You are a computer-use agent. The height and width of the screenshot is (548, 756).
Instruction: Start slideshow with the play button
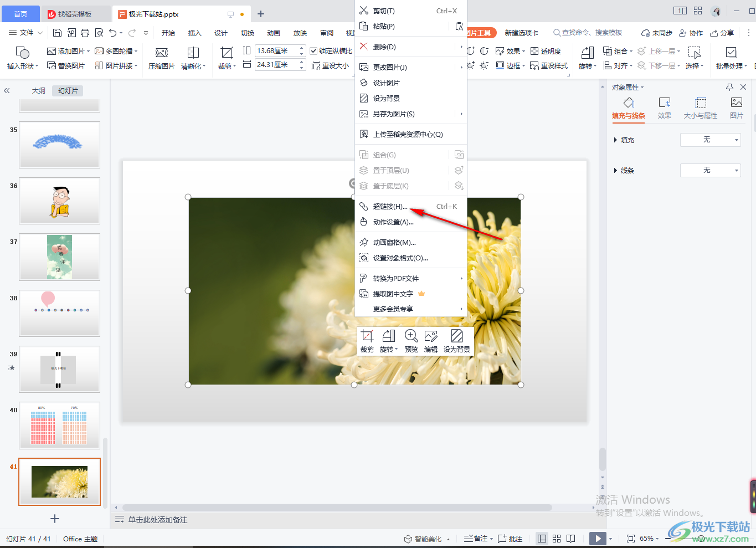click(x=598, y=539)
